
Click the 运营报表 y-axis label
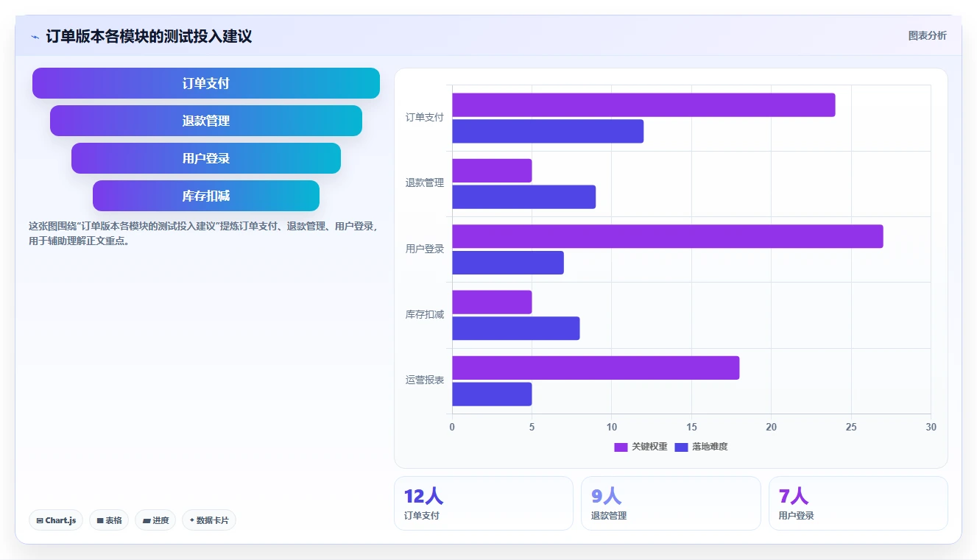(425, 380)
